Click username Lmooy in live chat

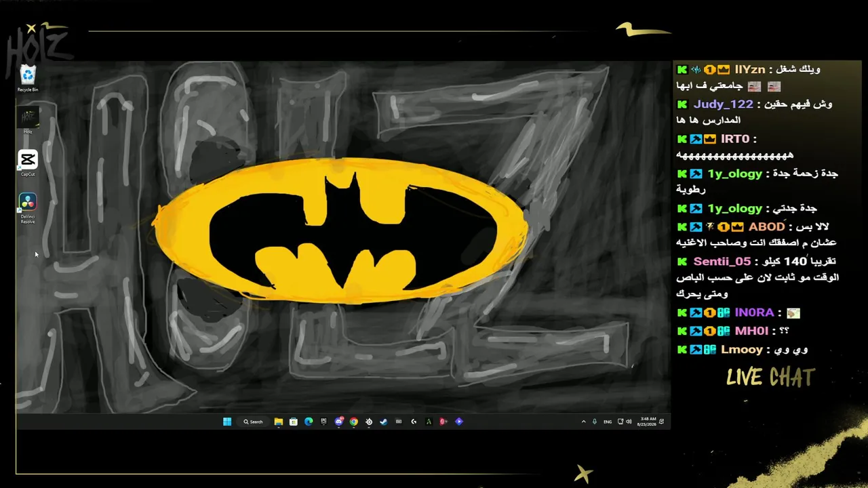pos(742,350)
